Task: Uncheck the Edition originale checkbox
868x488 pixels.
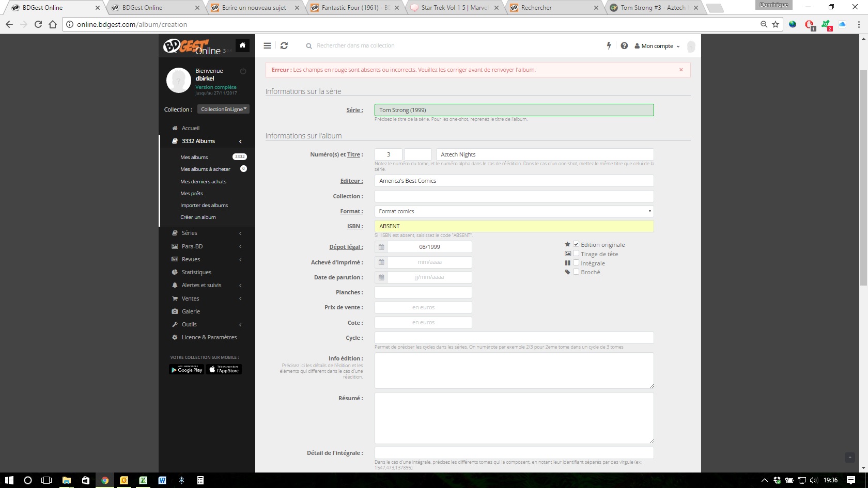Action: point(576,244)
